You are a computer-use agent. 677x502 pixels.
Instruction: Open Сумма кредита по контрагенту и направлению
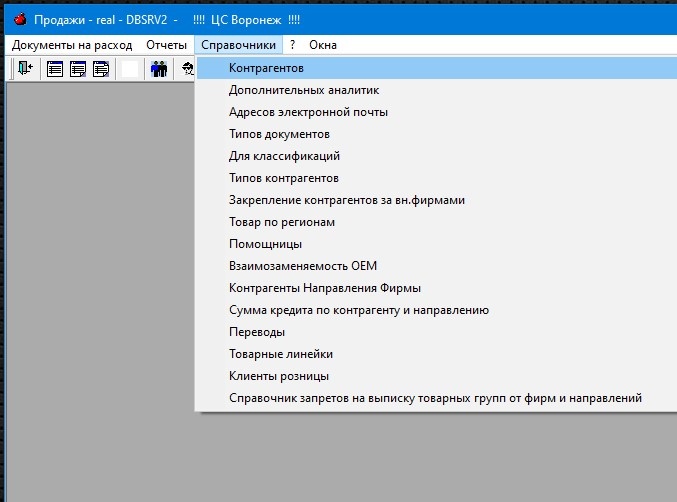coord(437,310)
